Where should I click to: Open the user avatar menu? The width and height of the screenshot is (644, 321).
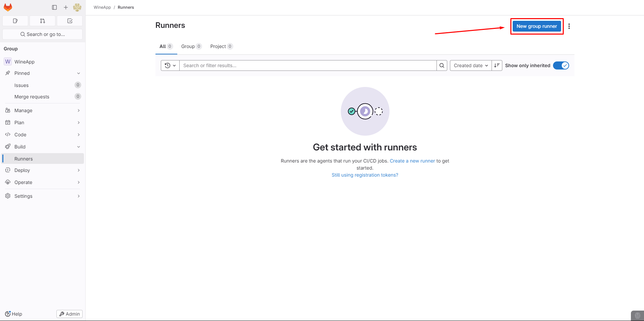77,7
